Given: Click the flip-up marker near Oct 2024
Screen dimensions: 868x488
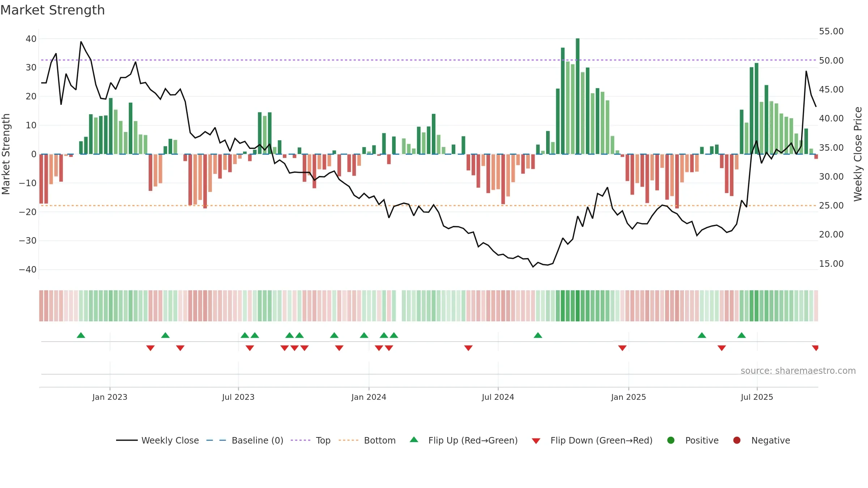Looking at the screenshot, I should [x=538, y=335].
